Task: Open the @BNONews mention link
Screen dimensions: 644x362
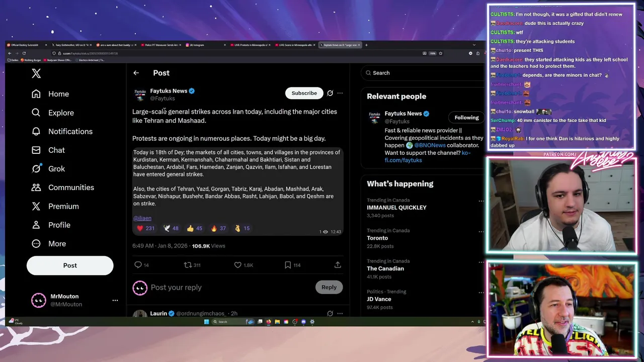Action: (429, 145)
